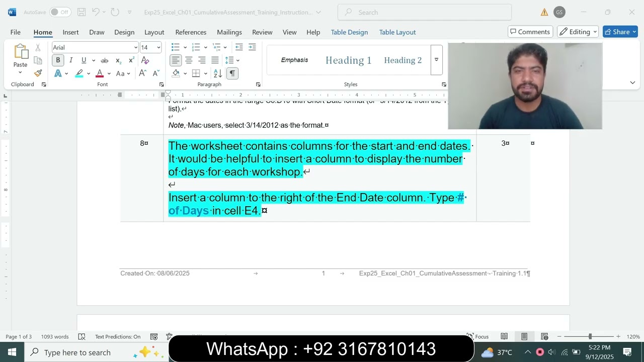
Task: Click the Share button
Action: pyautogui.click(x=621, y=32)
